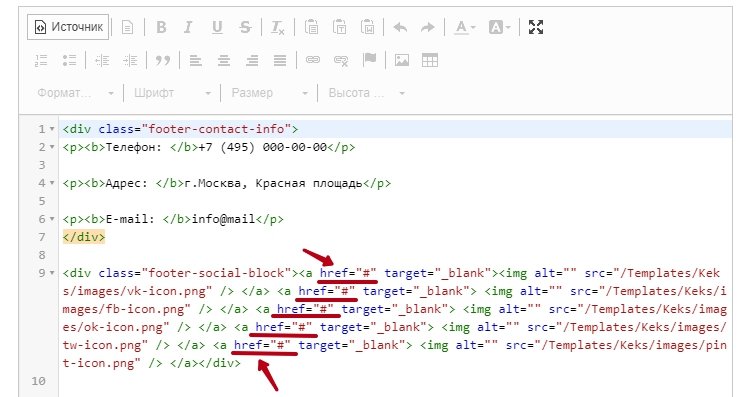Collapse code fold on line 4
This screenshot has width=740, height=397.
(x=52, y=183)
